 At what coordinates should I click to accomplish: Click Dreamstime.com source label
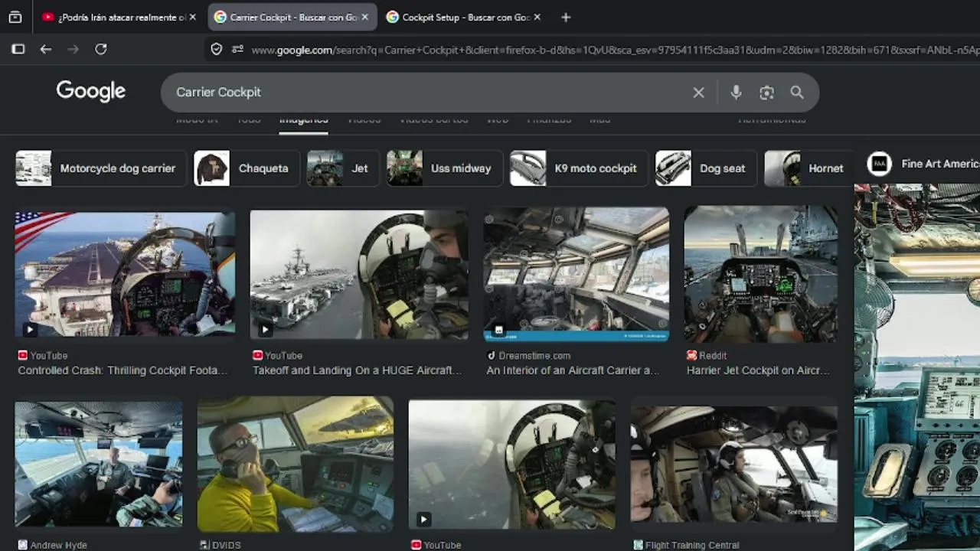[x=534, y=356]
